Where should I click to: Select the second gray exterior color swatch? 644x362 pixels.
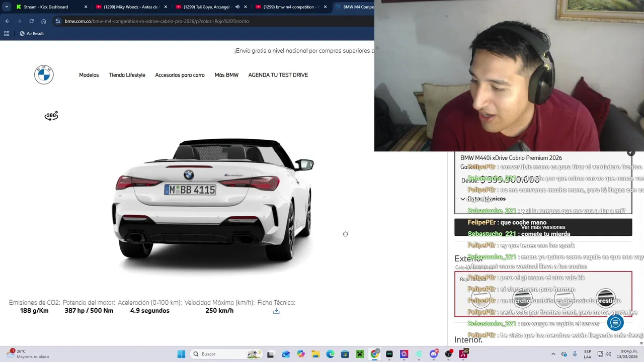(x=522, y=299)
